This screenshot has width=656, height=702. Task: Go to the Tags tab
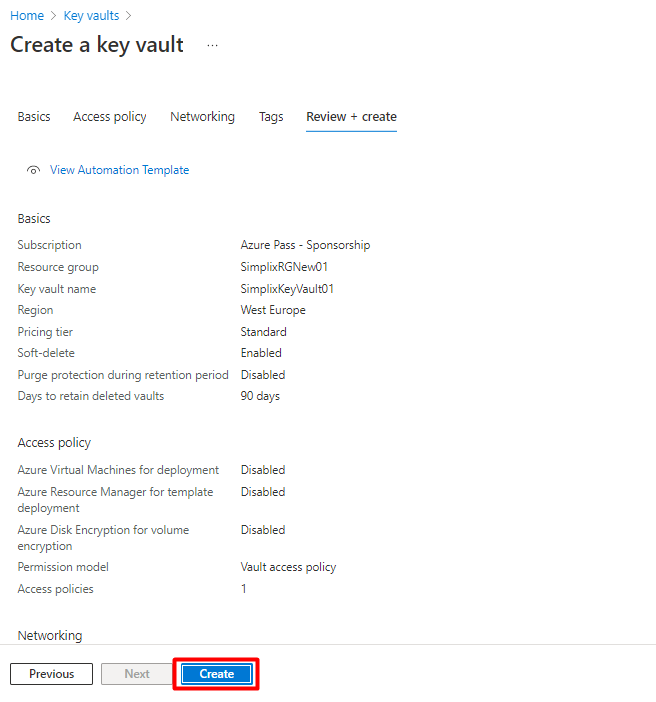pos(271,117)
